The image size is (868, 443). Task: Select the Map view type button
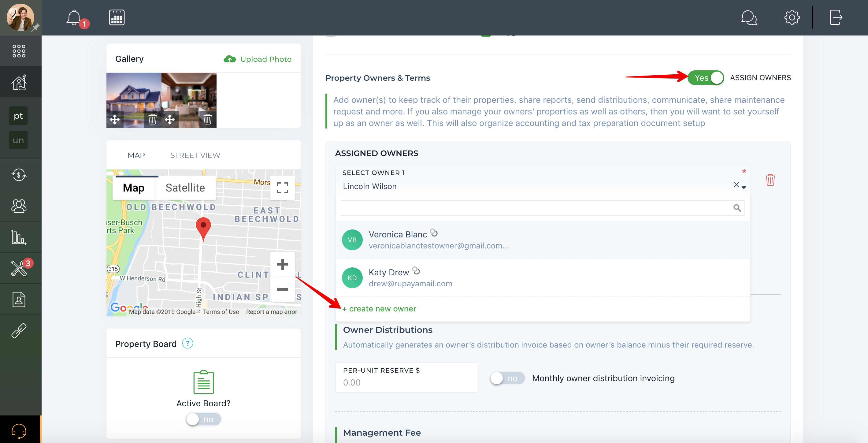134,188
